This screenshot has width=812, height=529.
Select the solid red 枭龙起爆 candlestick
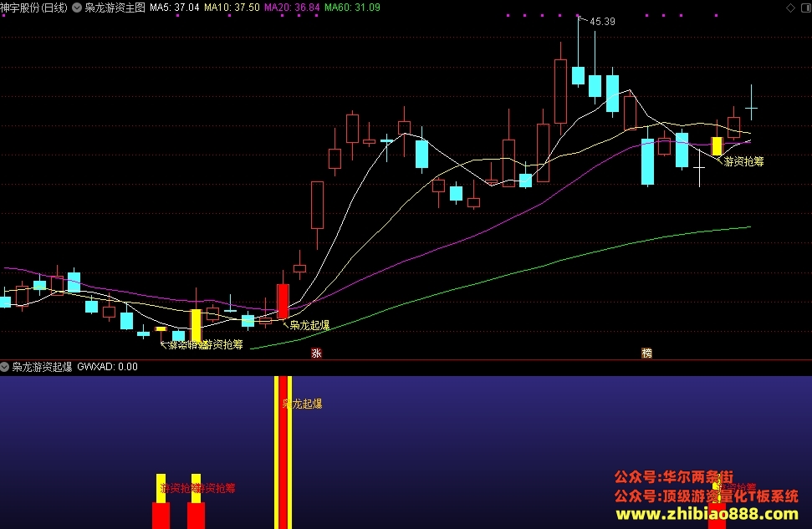click(283, 301)
